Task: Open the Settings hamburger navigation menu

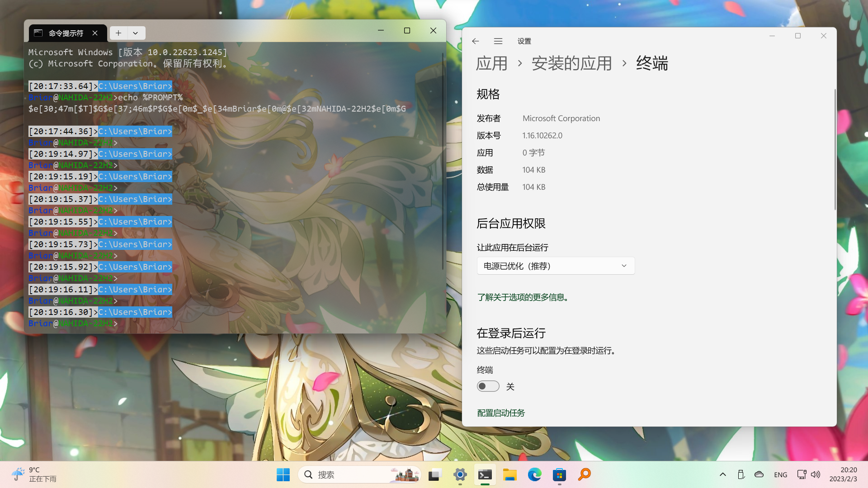Action: [498, 41]
